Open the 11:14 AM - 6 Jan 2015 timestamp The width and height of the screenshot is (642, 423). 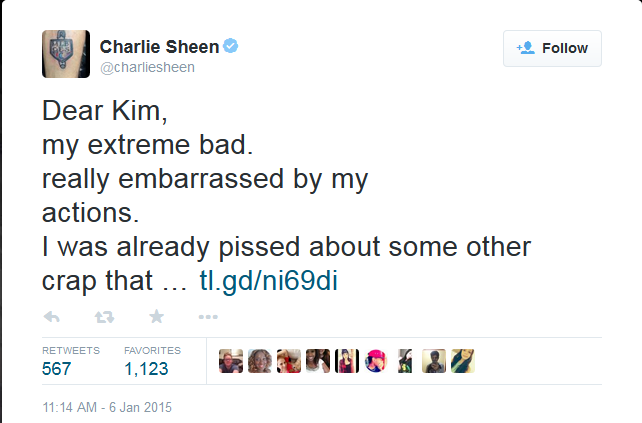(107, 408)
